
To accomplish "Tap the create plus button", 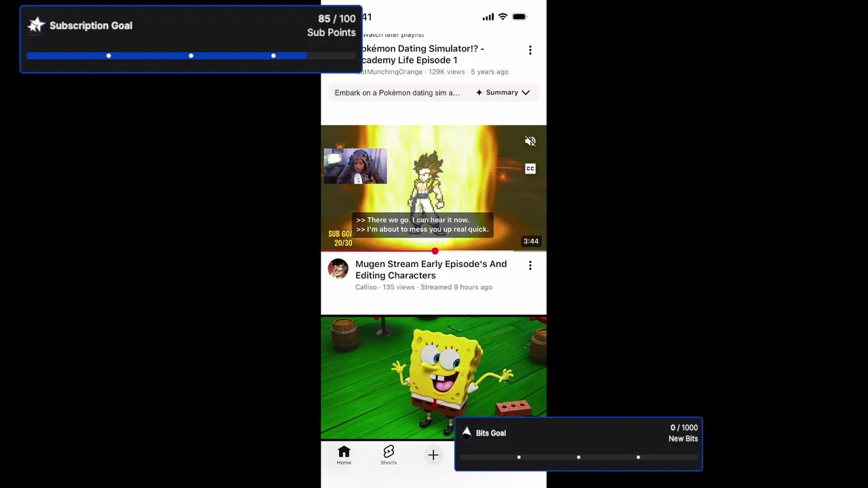I will tap(433, 455).
